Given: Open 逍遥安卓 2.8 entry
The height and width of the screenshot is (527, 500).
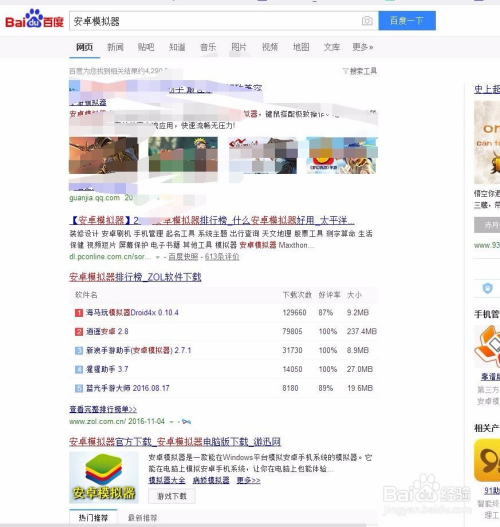Looking at the screenshot, I should [107, 331].
